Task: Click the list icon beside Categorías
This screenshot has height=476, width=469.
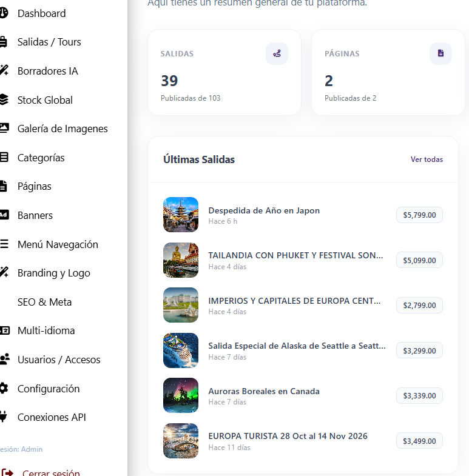Action: coord(4,157)
